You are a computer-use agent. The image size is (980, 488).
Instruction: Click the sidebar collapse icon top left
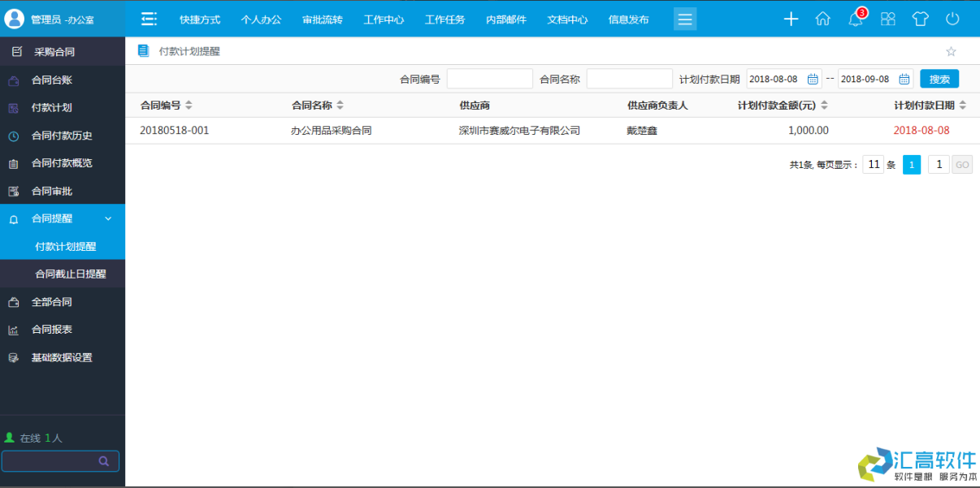(148, 17)
